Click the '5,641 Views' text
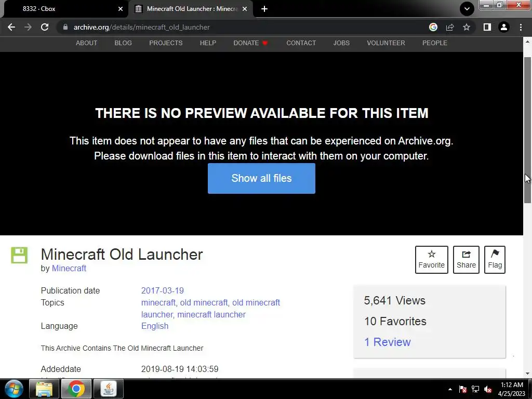Viewport: 532px width, 399px height. click(395, 301)
